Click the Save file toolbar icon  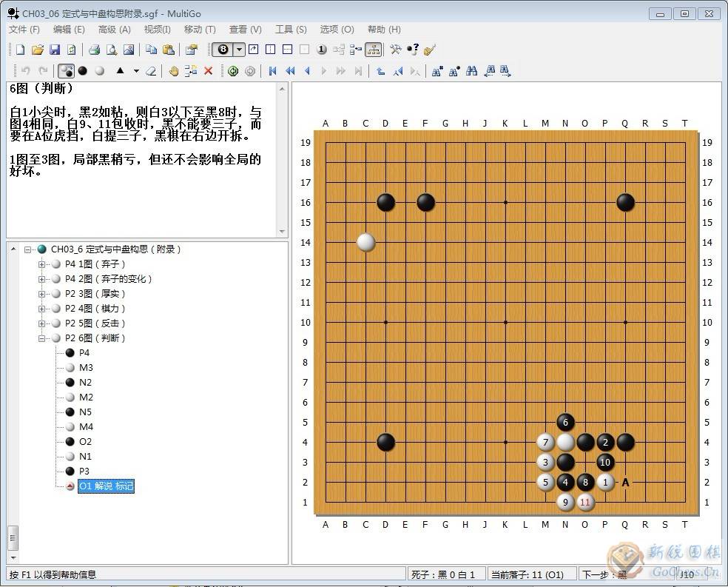pyautogui.click(x=55, y=50)
